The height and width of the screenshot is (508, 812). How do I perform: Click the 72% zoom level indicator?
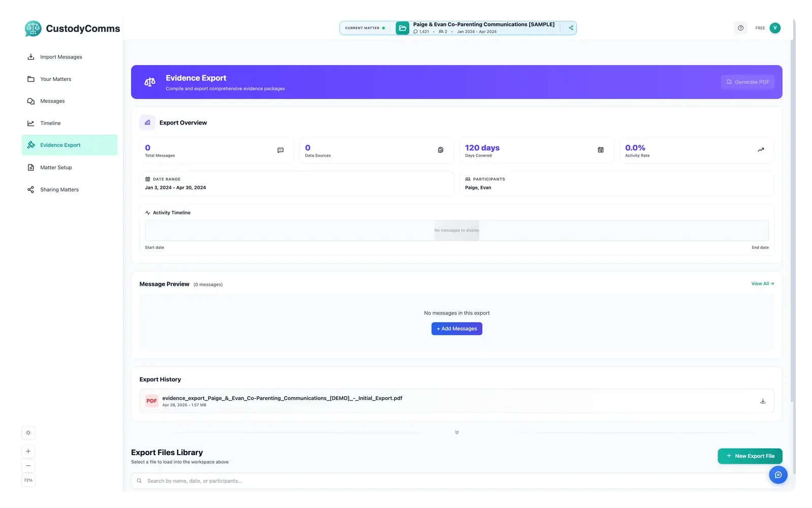click(28, 481)
